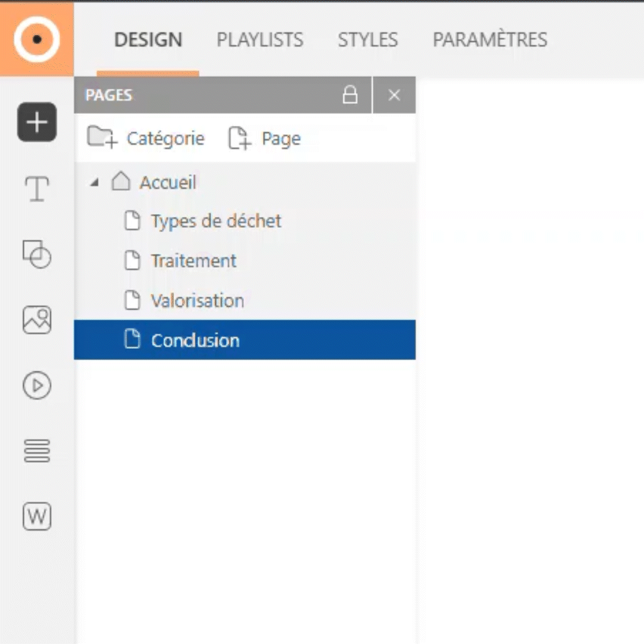644x644 pixels.
Task: Open the Valorisation page
Action: [197, 301]
